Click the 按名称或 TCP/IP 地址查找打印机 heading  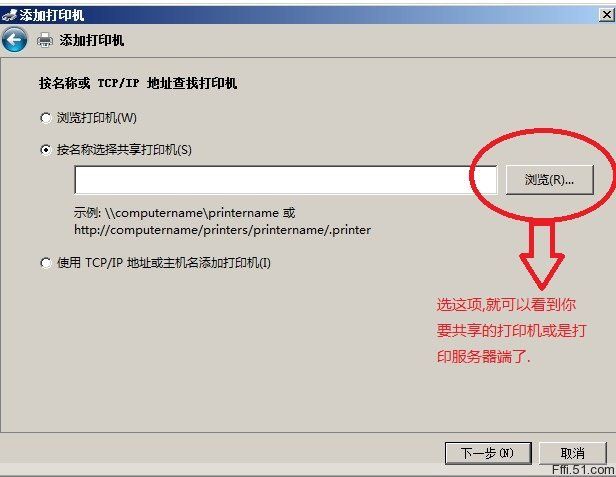coord(138,83)
